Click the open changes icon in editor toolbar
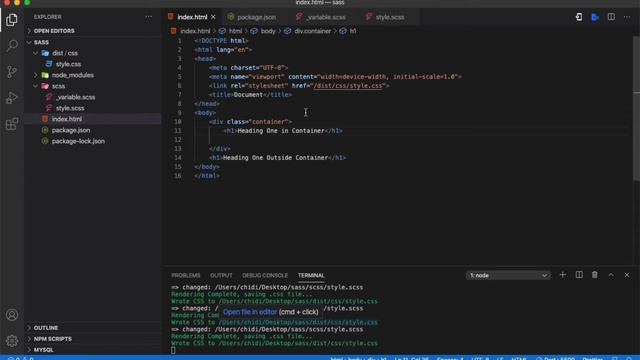The width and height of the screenshot is (640, 360). pos(579,17)
